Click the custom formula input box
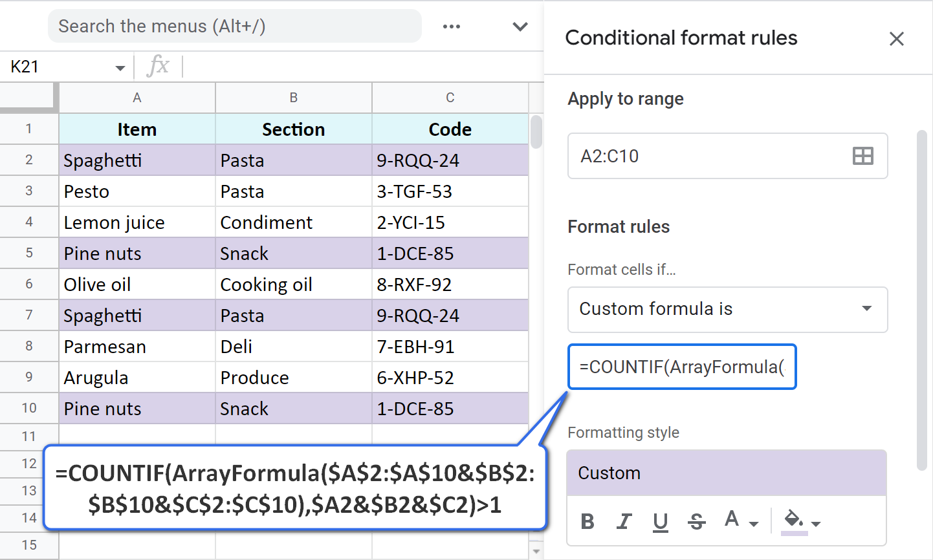This screenshot has width=933, height=560. tap(682, 367)
